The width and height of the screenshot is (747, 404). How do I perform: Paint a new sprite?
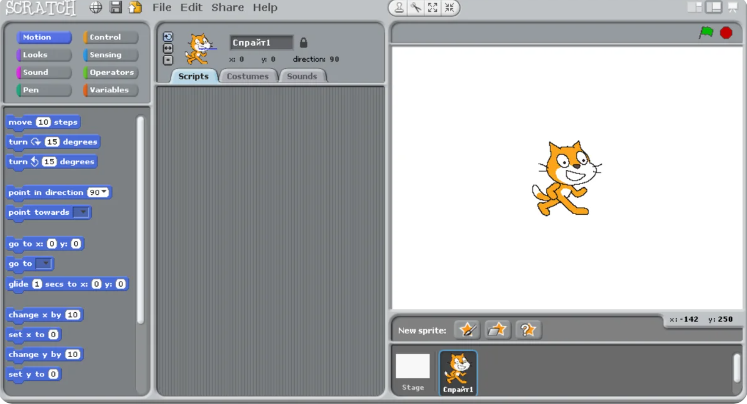tap(467, 330)
